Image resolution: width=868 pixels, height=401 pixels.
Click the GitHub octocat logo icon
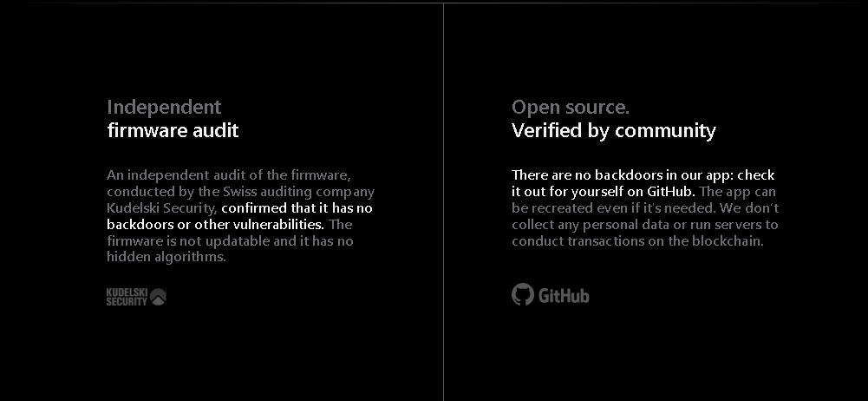click(x=523, y=294)
